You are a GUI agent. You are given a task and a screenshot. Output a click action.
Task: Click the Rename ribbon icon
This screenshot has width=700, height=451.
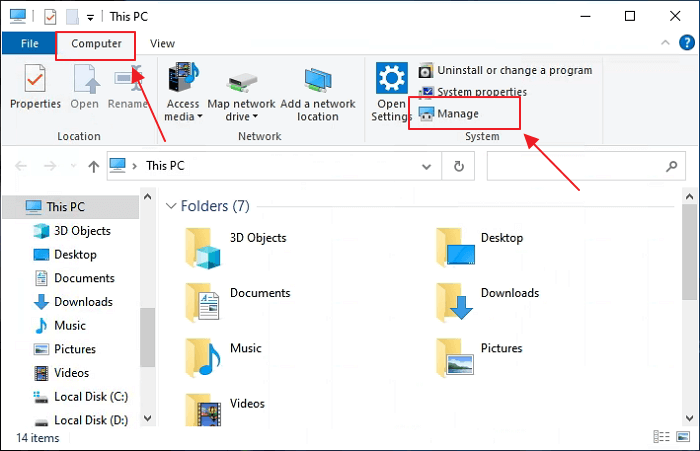[128, 79]
